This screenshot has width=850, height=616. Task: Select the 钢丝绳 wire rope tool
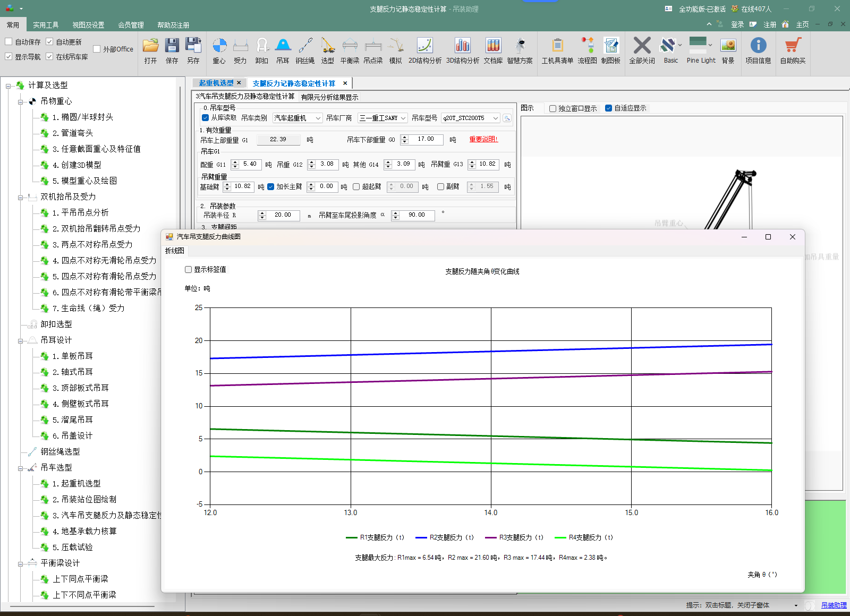(x=305, y=51)
